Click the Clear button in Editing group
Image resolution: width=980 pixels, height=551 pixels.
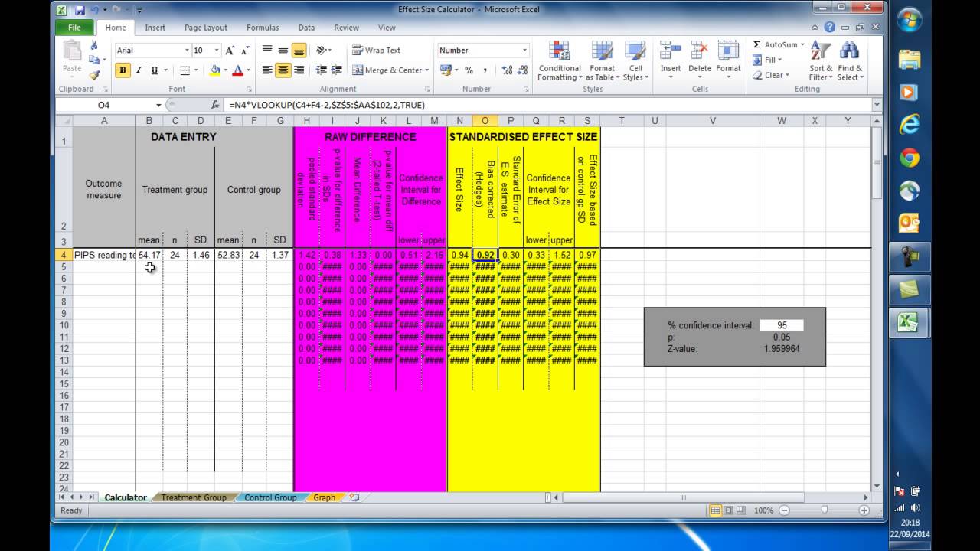pyautogui.click(x=770, y=75)
